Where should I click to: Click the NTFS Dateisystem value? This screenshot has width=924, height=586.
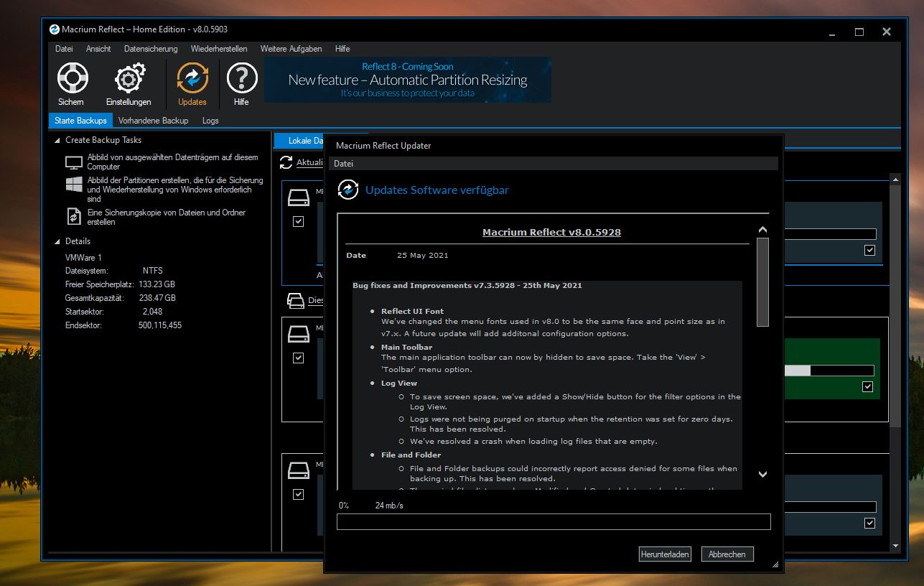153,271
